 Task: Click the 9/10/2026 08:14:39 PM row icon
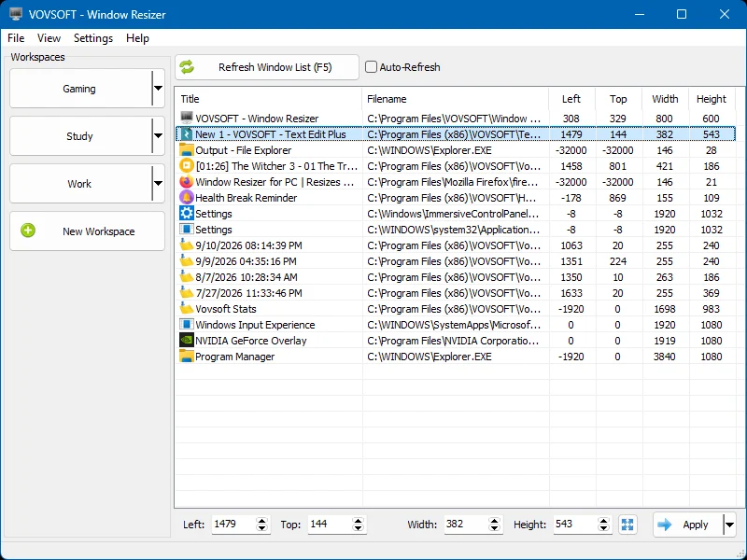(186, 245)
